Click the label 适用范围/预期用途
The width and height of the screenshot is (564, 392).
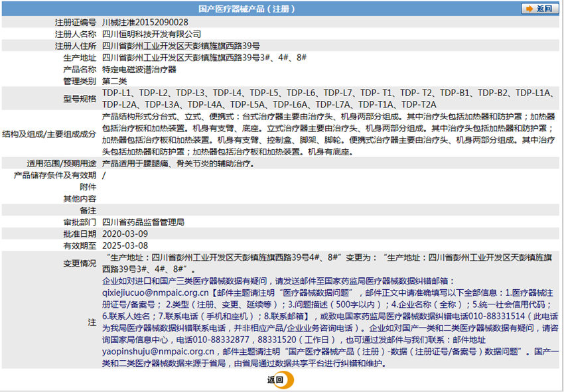[62, 164]
